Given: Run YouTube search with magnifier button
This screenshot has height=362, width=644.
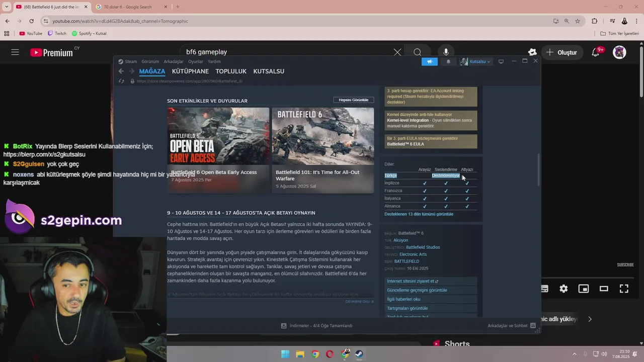Looking at the screenshot, I should tap(418, 52).
